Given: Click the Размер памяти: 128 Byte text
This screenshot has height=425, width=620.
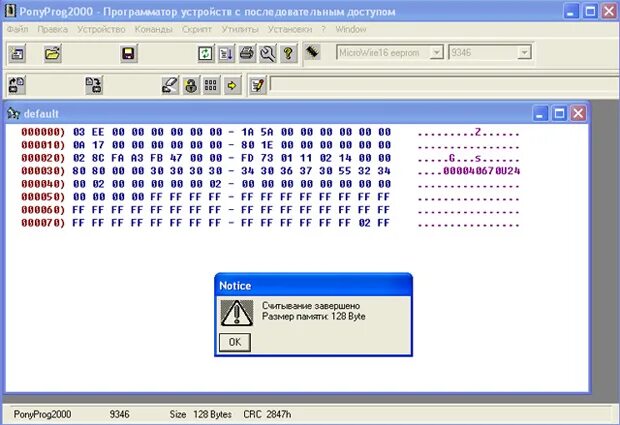Looking at the screenshot, I should (x=314, y=316).
